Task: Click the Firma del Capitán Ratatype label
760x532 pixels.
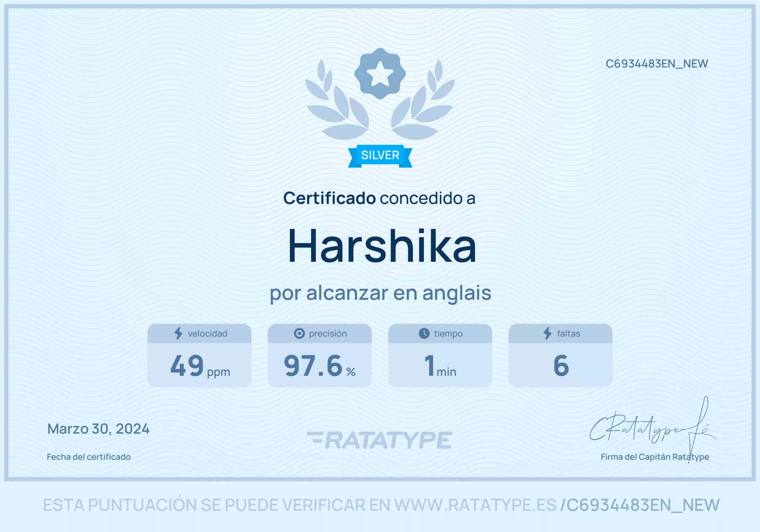Action: point(655,457)
